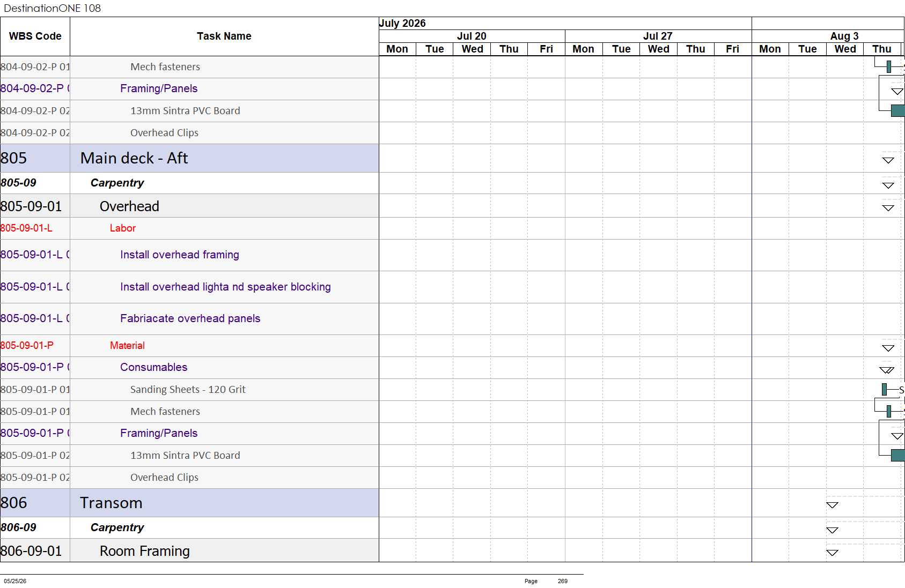905x588 pixels.
Task: Select the Jul 27 week header
Action: coord(658,36)
